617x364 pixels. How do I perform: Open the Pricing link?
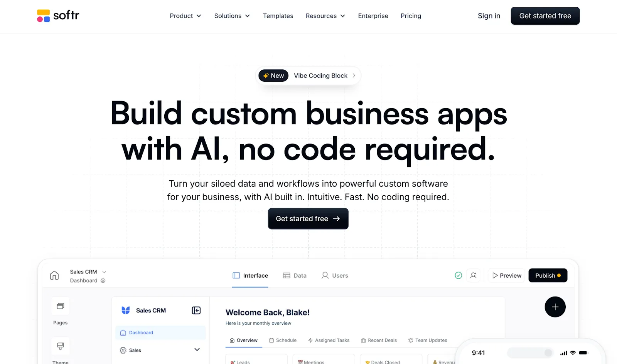tap(411, 16)
